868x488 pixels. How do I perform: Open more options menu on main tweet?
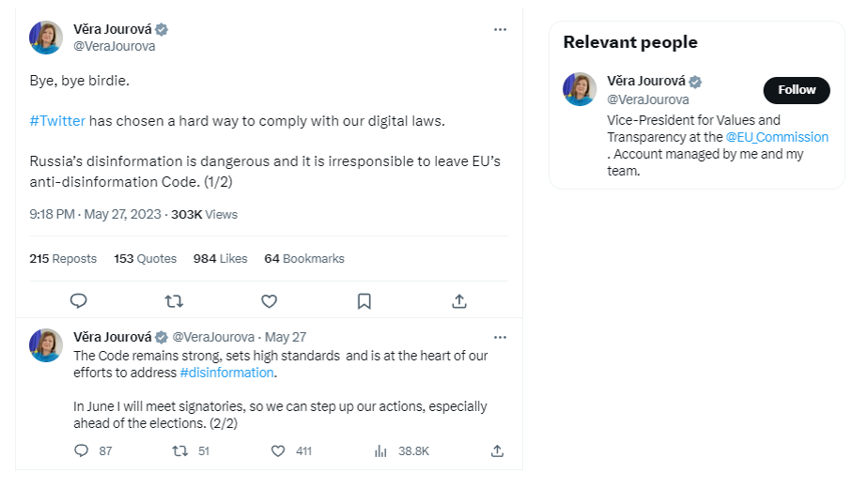500,29
